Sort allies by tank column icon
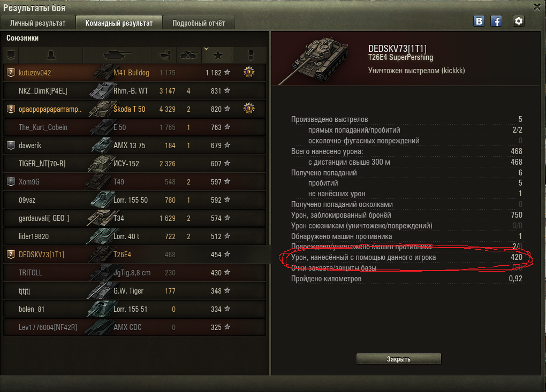Image resolution: width=546 pixels, height=392 pixels. [x=117, y=55]
